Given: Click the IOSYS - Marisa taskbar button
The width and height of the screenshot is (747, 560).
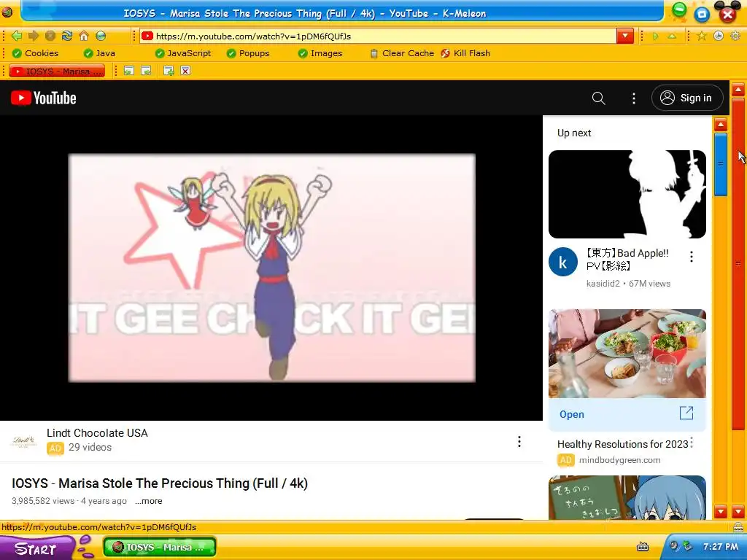Looking at the screenshot, I should [160, 547].
